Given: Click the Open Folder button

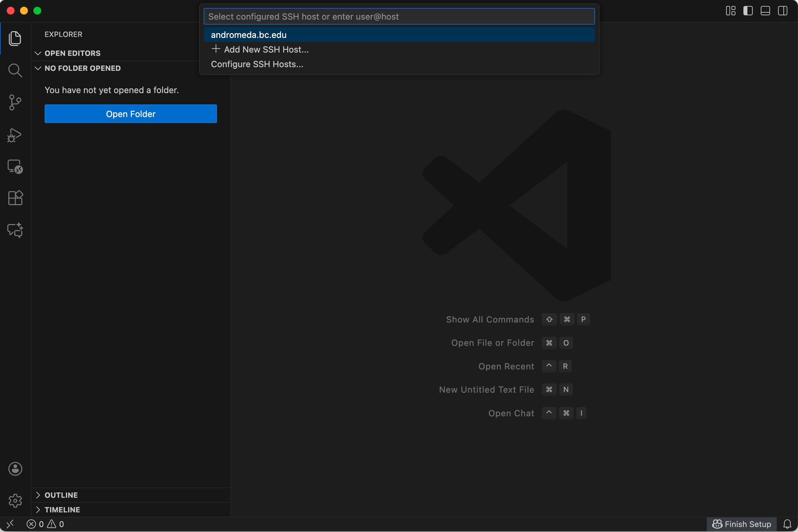Looking at the screenshot, I should pos(130,114).
